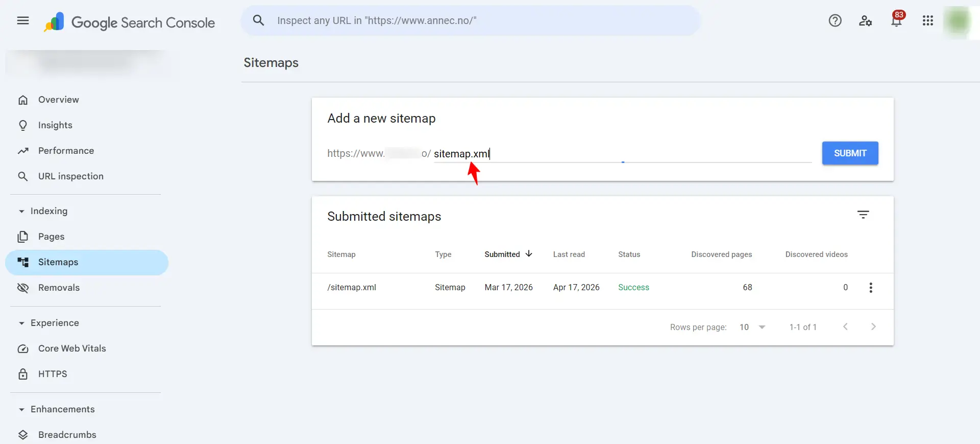Open Google apps grid icon

[928, 20]
